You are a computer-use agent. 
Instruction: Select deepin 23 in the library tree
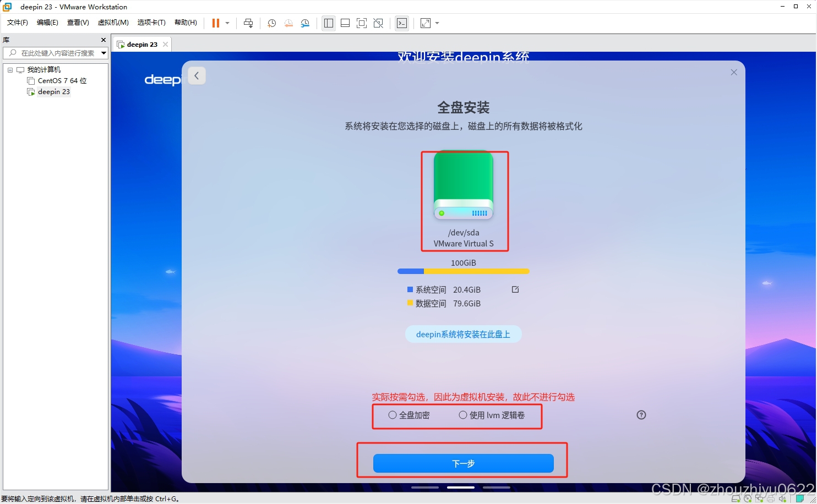(54, 92)
